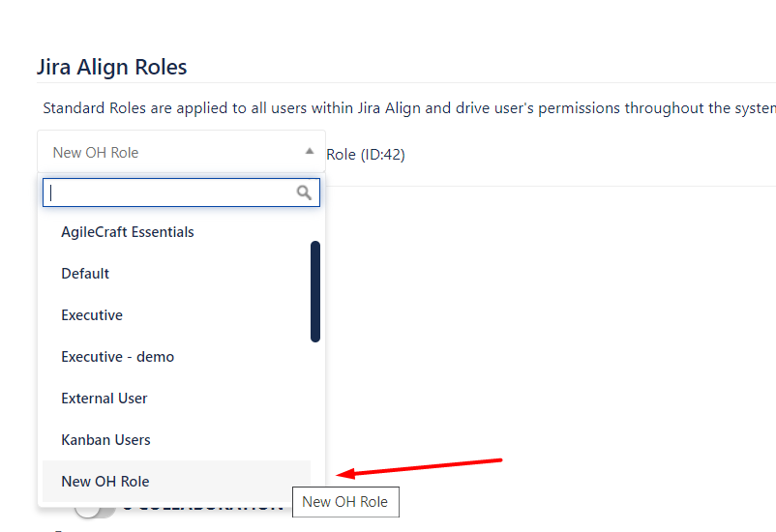
Task: Click the role dropdown arrow triangle
Action: tap(310, 151)
